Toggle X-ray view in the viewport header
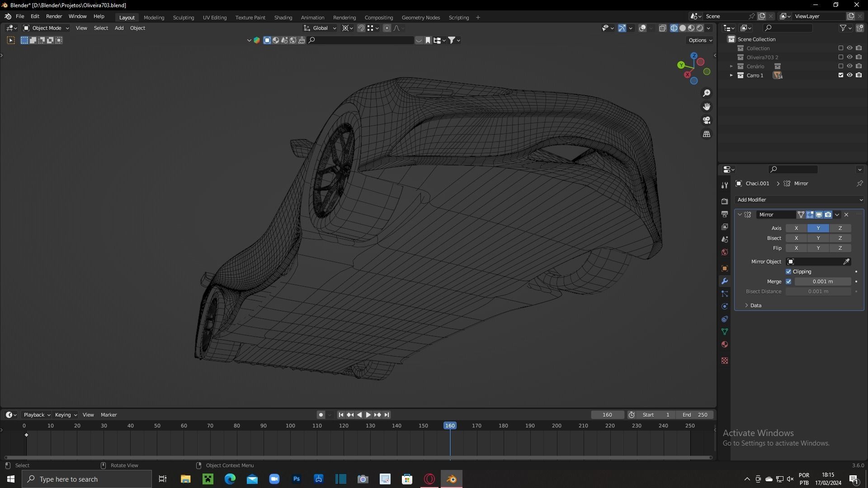 tap(663, 28)
